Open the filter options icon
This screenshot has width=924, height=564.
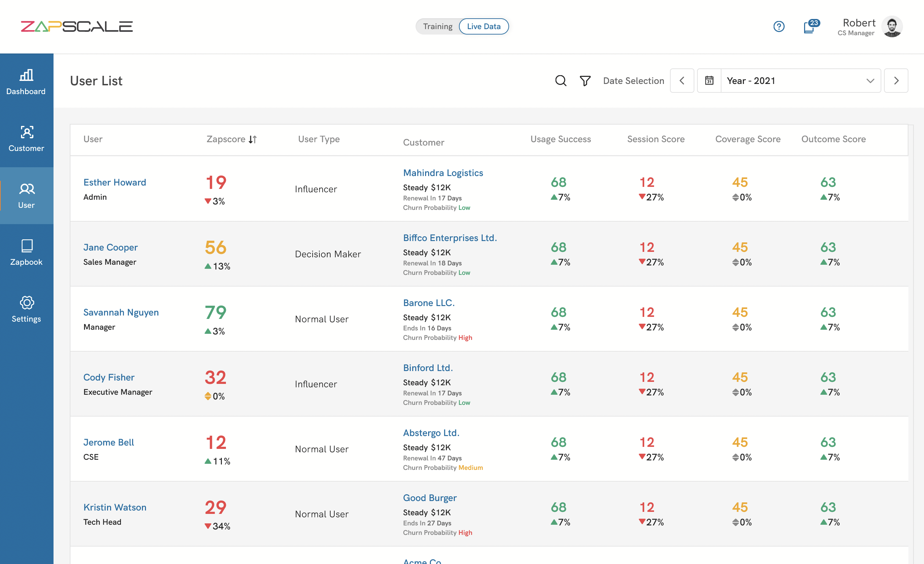(x=585, y=81)
